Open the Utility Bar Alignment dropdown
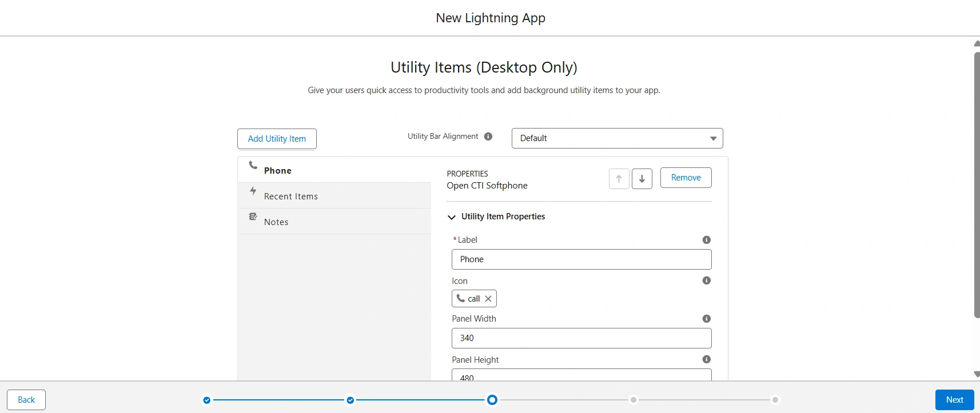This screenshot has height=413, width=980. [618, 138]
